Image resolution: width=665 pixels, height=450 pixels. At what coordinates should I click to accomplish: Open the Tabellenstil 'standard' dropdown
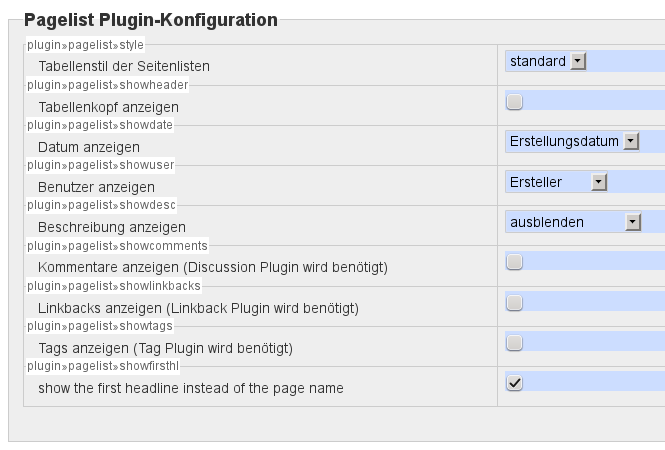546,61
